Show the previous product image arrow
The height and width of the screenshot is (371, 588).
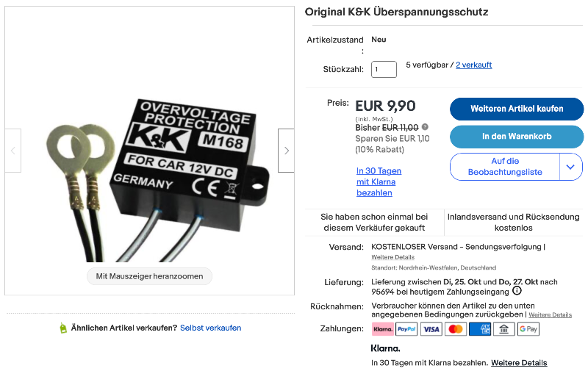12,151
